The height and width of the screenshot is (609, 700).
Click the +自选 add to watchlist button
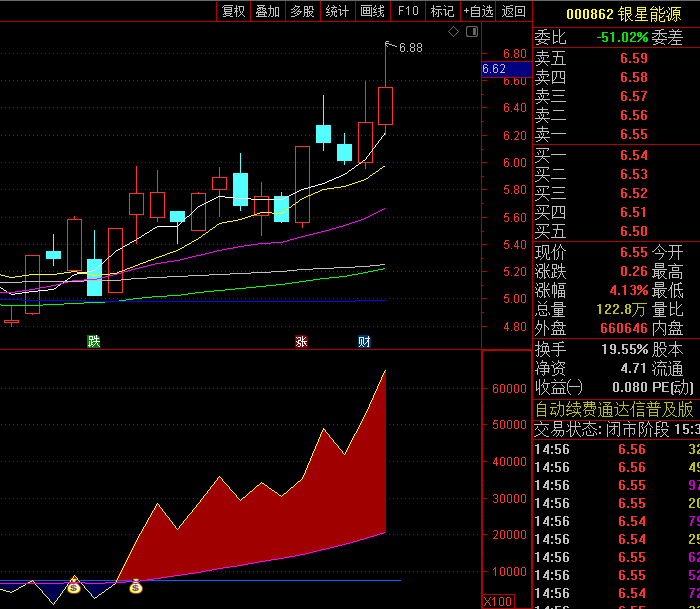[478, 11]
